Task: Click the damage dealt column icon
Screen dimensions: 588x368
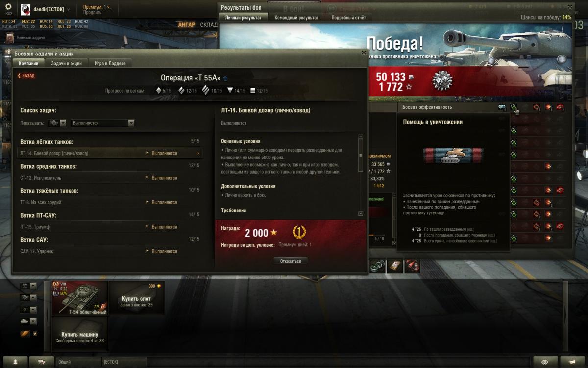Action: [x=548, y=107]
